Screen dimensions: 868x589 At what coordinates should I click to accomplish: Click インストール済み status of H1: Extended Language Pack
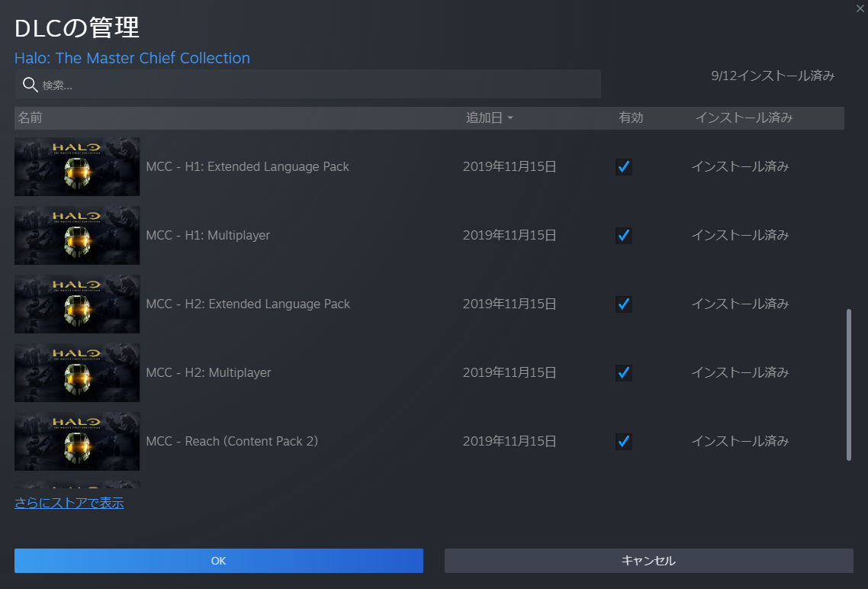tap(740, 166)
